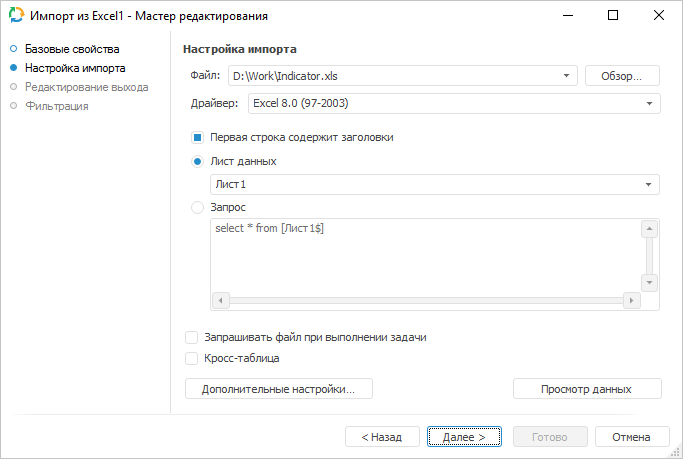Screen dimensions: 683x459
Task: Proceed with the Далее > button
Action: (465, 437)
